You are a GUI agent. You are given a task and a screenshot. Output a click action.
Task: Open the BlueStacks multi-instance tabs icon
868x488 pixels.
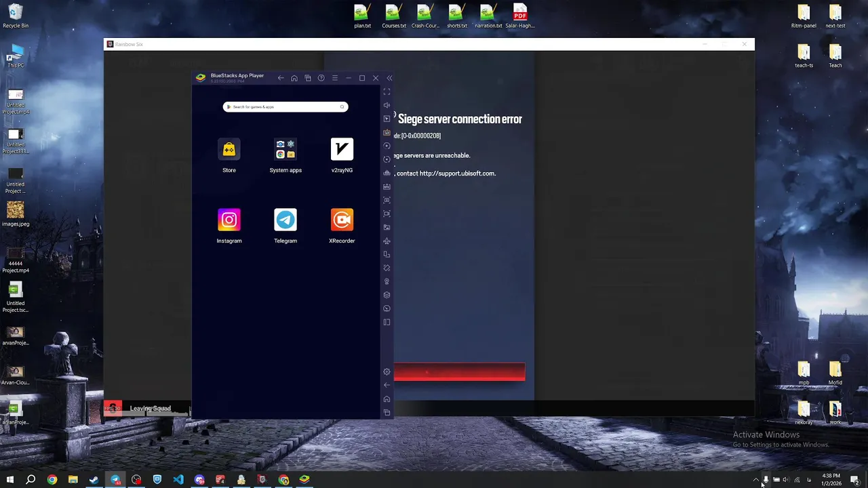point(308,78)
